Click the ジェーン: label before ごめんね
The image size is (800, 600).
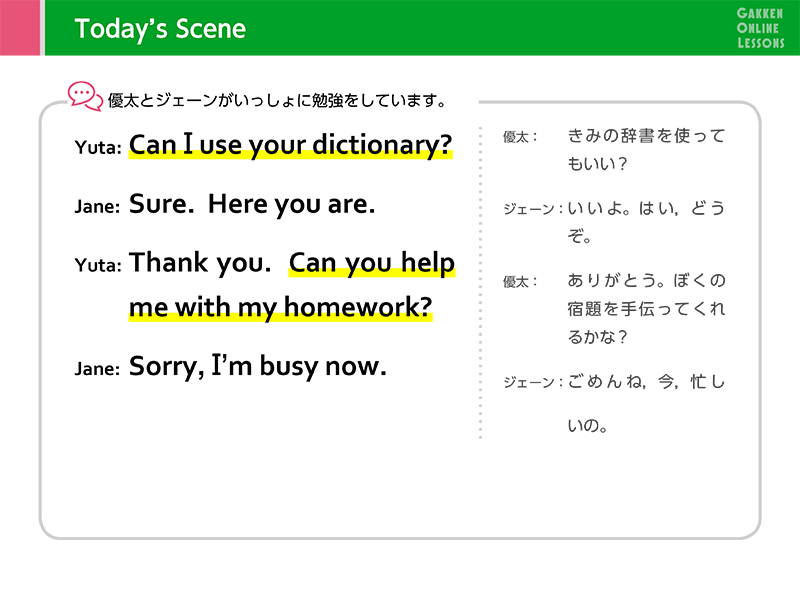[533, 382]
